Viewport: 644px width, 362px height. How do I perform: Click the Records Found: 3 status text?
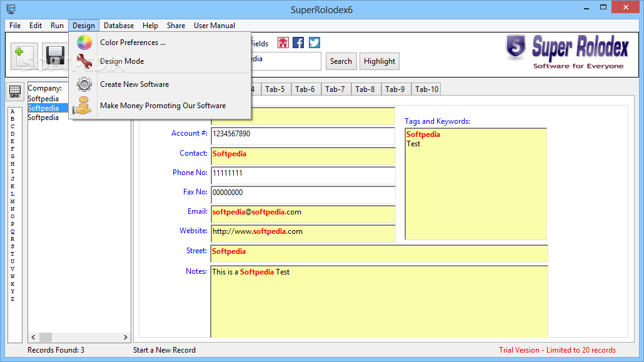[56, 350]
